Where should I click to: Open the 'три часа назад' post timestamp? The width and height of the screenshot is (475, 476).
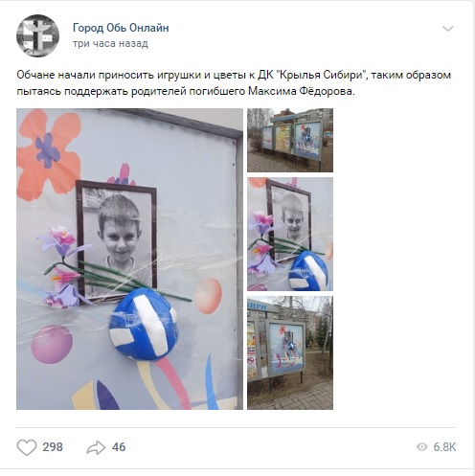[x=110, y=43]
